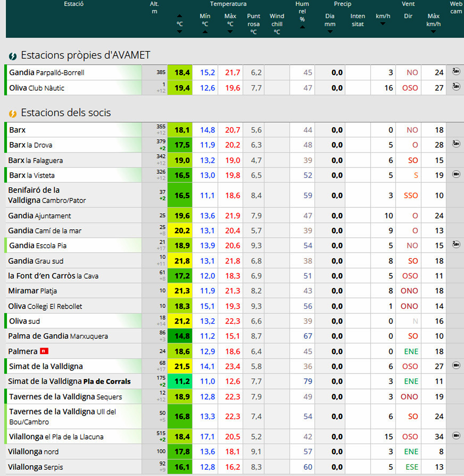This screenshot has width=464, height=476.
Task: Sort by daily precipitation arrow under Dia mm
Action: [x=330, y=32]
